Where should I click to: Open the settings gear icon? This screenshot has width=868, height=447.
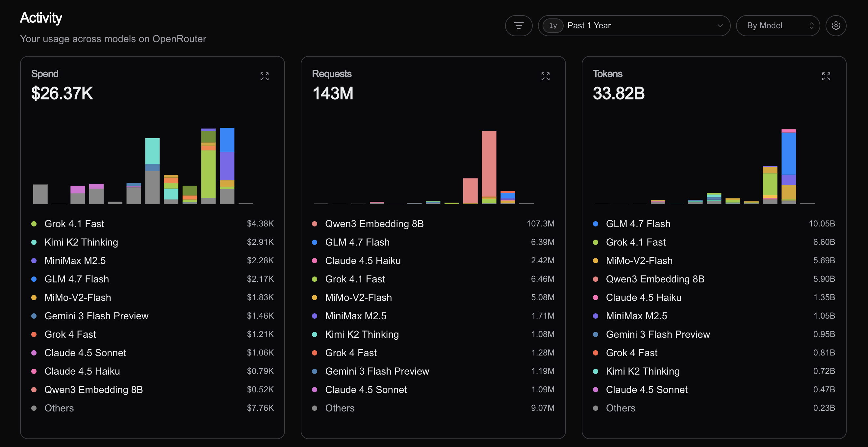tap(836, 26)
